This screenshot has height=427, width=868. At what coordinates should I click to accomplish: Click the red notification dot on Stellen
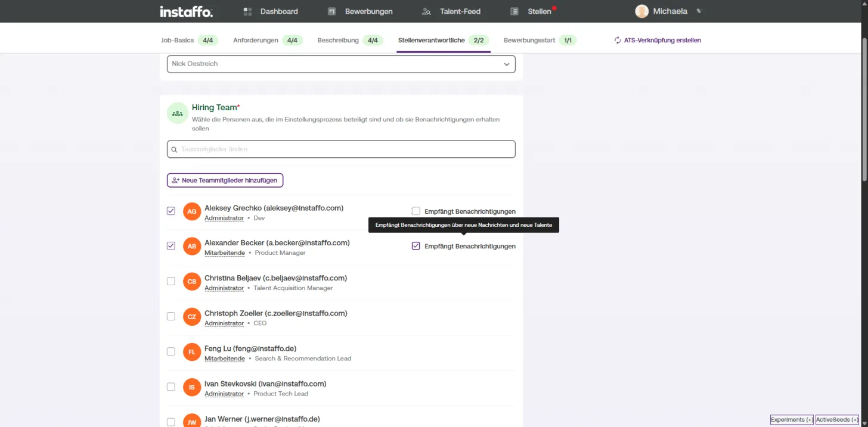[x=554, y=8]
